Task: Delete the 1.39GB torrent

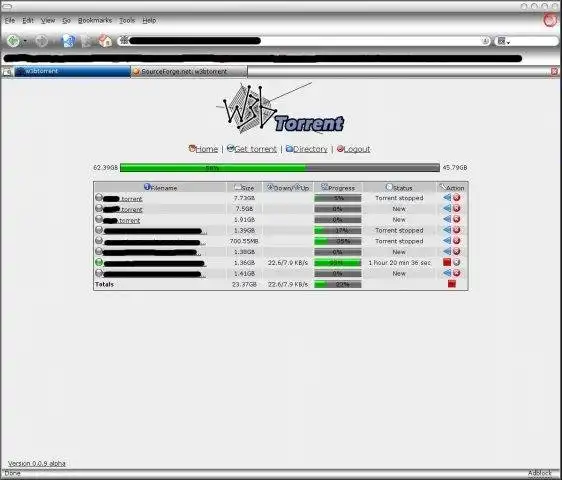Action: tap(457, 230)
